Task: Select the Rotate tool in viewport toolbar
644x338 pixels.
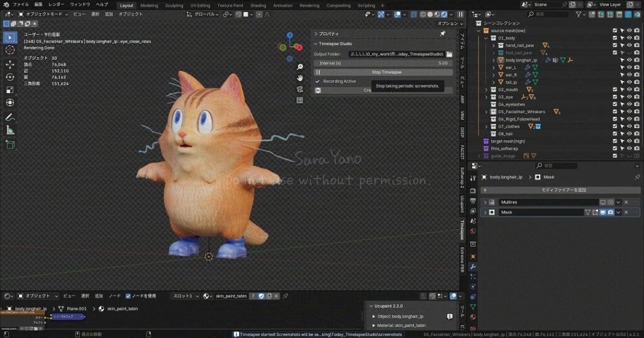Action: tap(10, 77)
